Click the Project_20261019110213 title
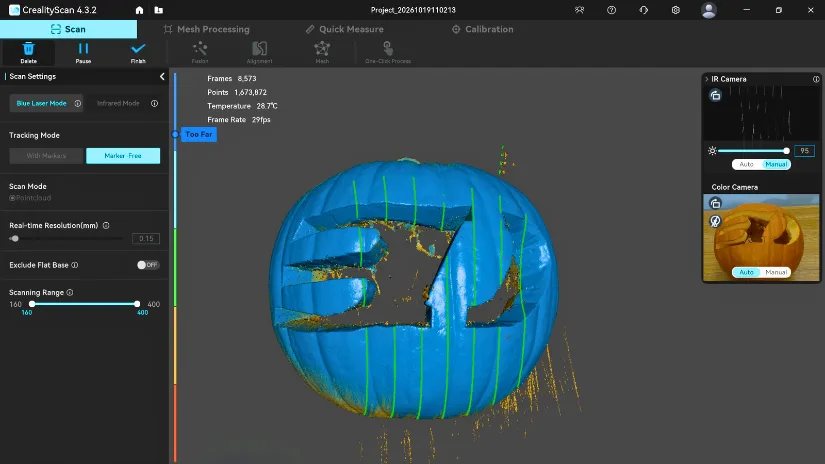 click(413, 10)
